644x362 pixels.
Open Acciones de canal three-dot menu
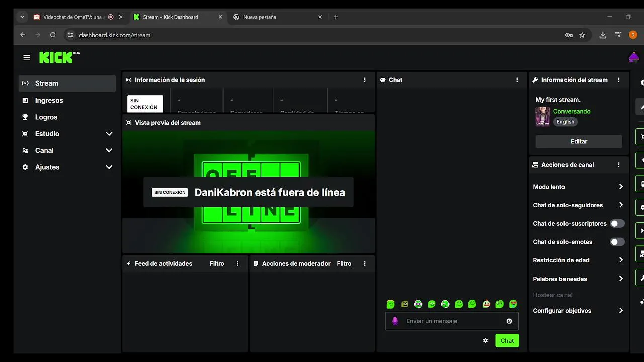(619, 165)
